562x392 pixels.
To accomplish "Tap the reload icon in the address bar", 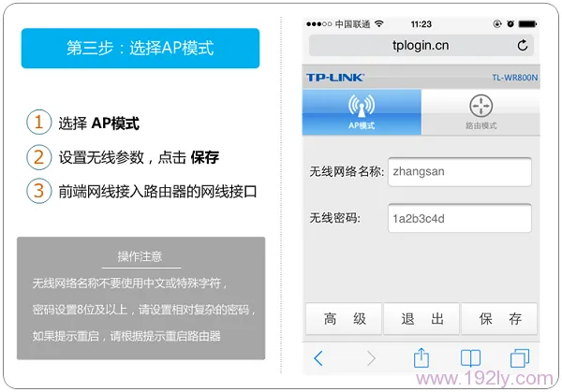I will point(522,45).
